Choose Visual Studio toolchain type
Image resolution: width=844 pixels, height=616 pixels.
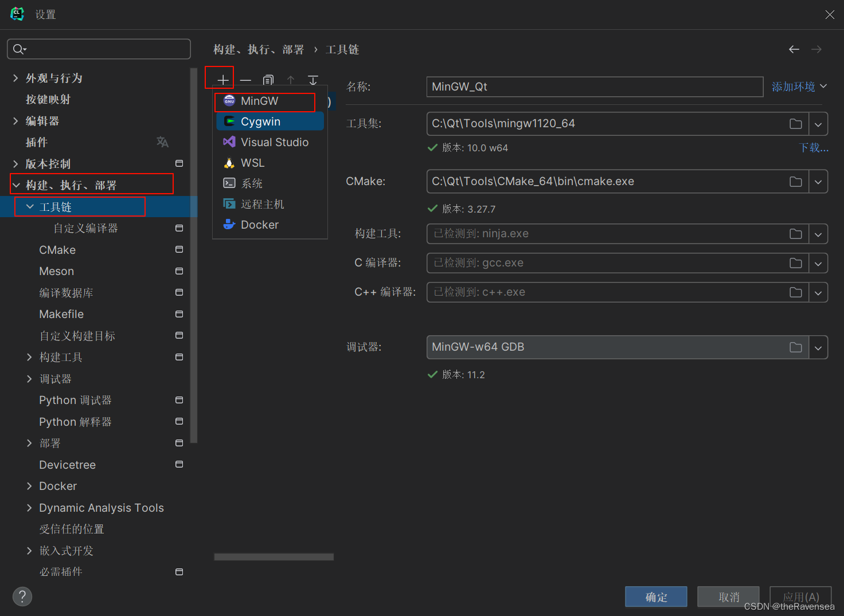click(270, 142)
